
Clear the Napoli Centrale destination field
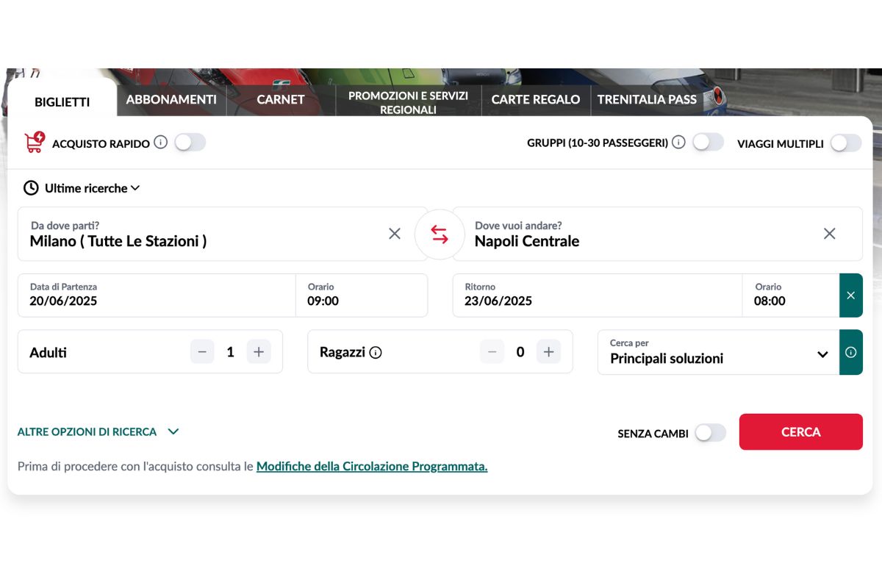(x=829, y=234)
